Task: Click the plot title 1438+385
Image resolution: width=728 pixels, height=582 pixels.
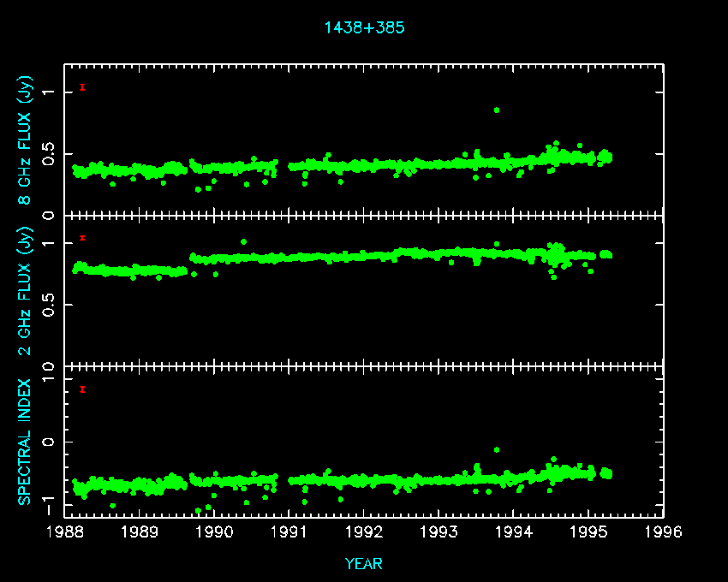Action: 364,27
